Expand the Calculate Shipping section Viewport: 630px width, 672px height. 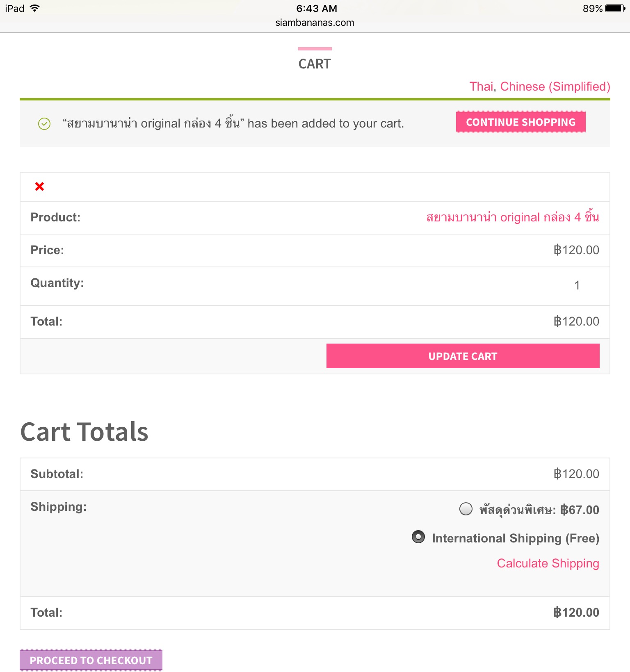click(548, 563)
